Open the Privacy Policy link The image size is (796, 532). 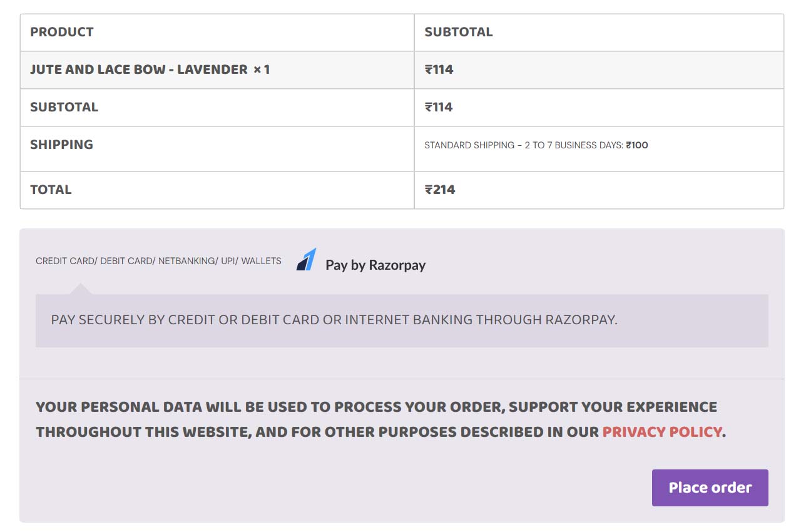tap(662, 432)
